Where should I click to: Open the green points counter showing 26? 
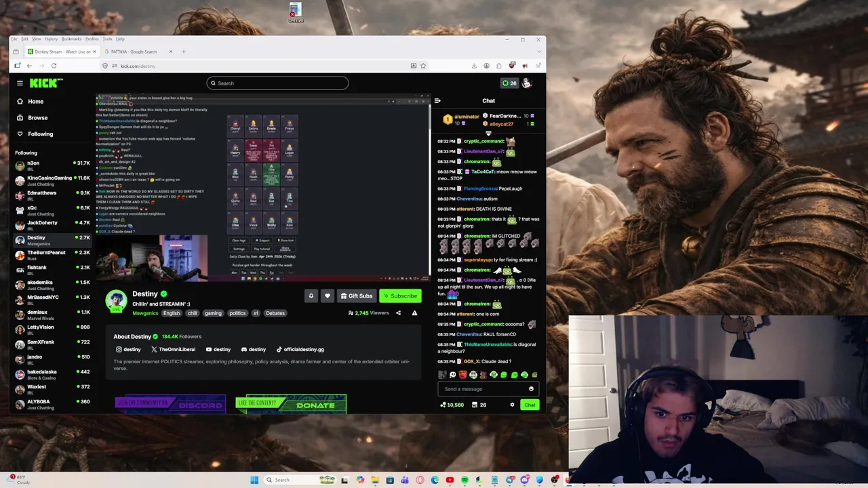click(x=509, y=83)
